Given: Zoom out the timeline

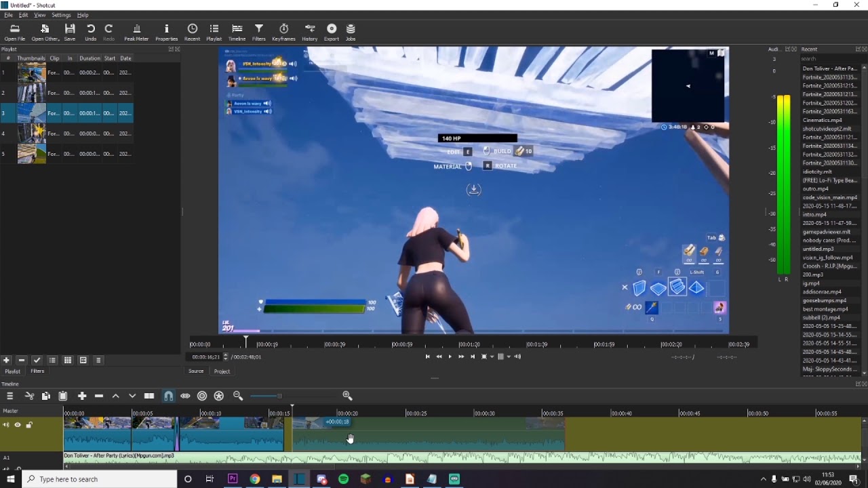Looking at the screenshot, I should point(238,396).
